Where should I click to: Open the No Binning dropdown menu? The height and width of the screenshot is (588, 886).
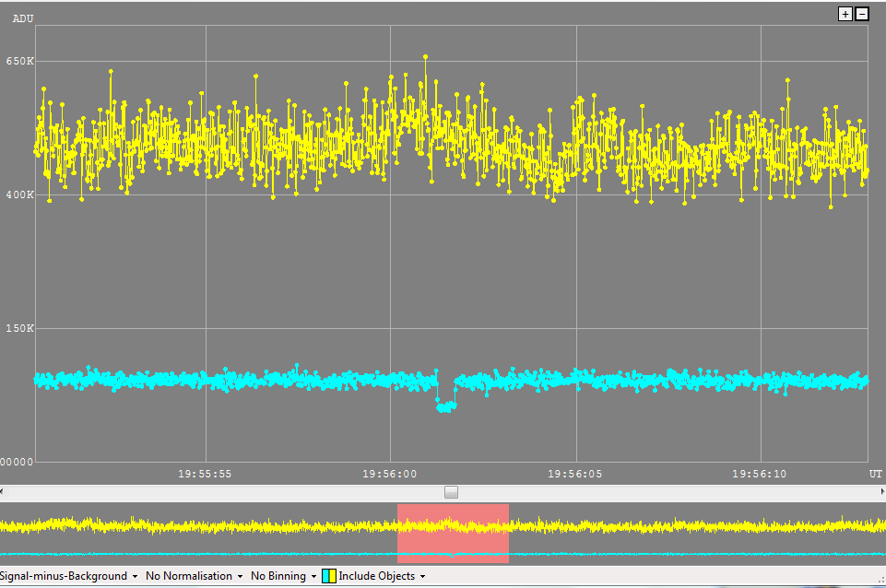point(283,576)
